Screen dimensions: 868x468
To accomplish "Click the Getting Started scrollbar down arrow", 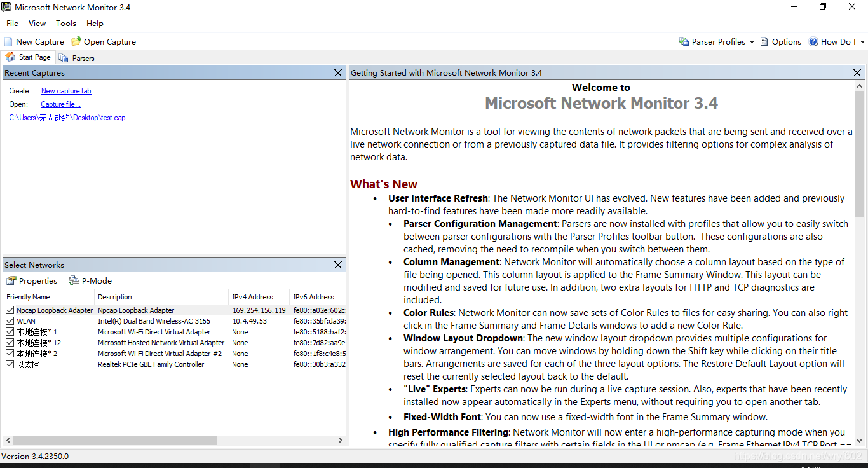I will click(860, 440).
